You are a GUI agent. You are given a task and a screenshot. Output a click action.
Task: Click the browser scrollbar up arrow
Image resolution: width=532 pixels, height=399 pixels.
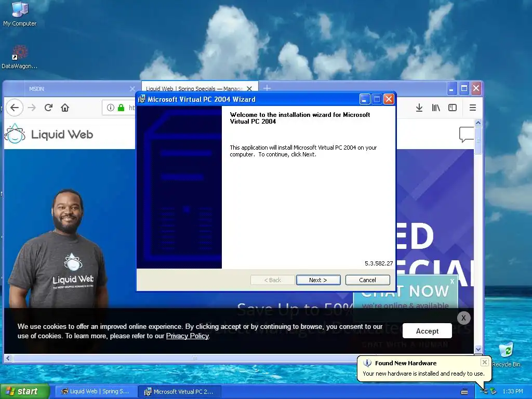coord(478,123)
